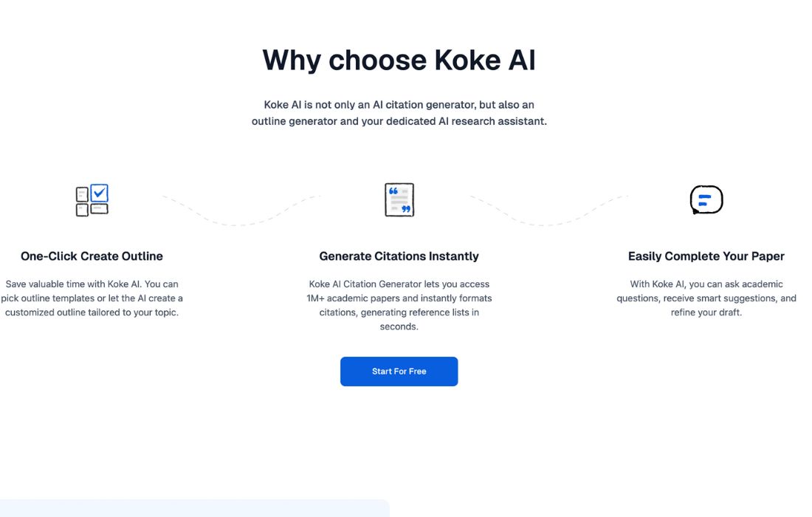812x517 pixels.
Task: Click the subtitle about the AI research assistant
Action: pyautogui.click(x=399, y=113)
